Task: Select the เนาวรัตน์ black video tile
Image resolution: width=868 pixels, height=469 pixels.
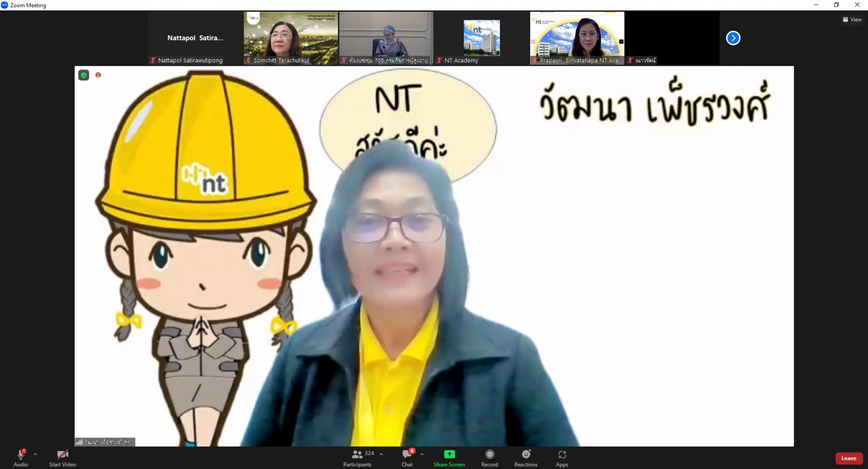Action: 672,38
